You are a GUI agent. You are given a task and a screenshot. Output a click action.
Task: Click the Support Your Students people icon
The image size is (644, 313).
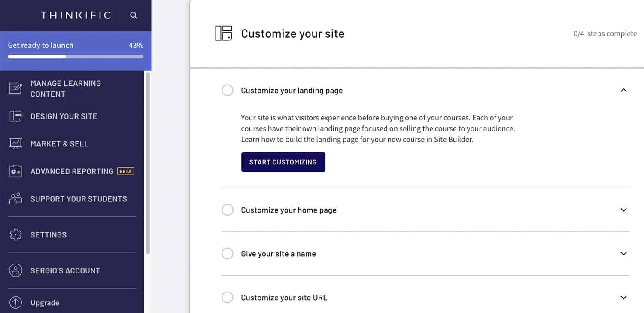(15, 198)
